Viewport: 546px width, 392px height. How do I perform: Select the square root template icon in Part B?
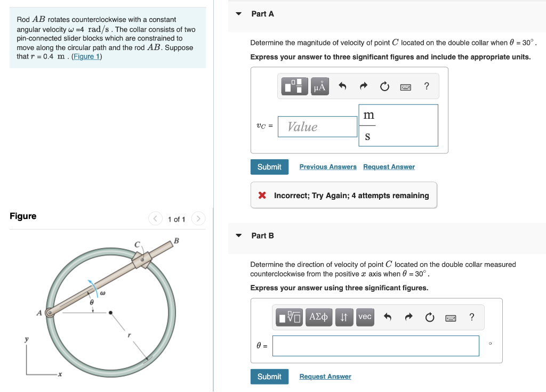289,316
